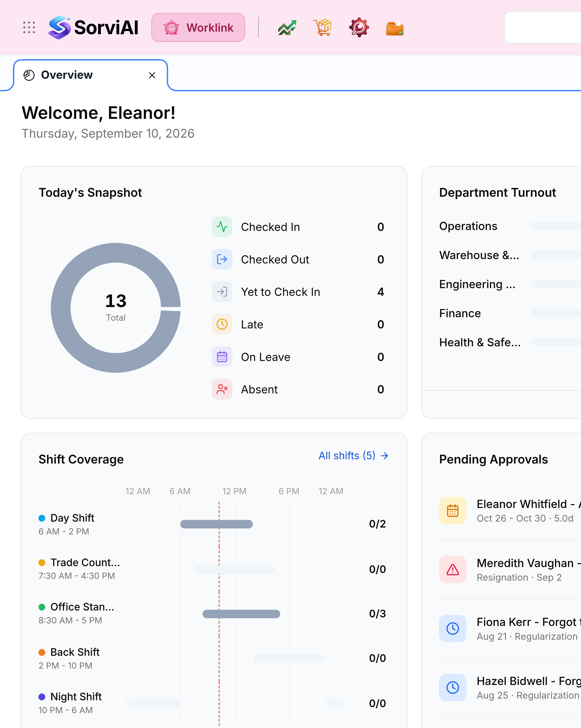Screen dimensions: 581x728
Task: Click the Yet to Check In count 4
Action: click(381, 292)
